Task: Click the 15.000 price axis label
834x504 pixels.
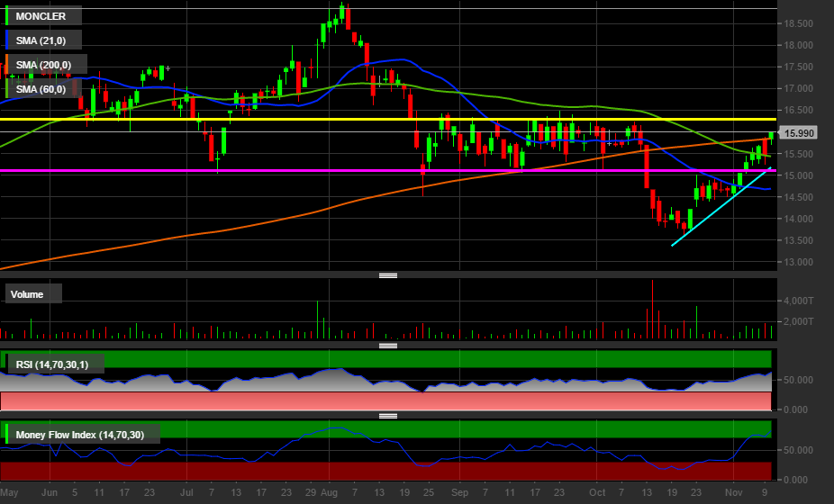Action: pos(798,175)
